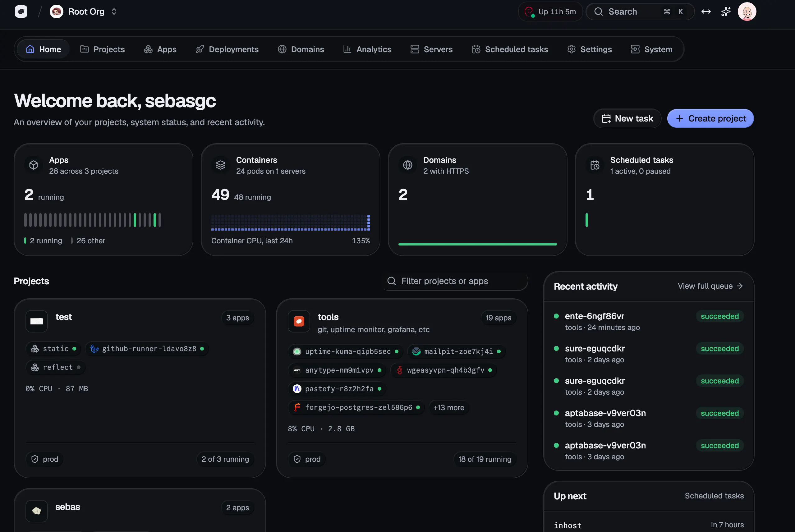Open the uptime status indicator Up 11h 5m
795x532 pixels.
pos(550,11)
